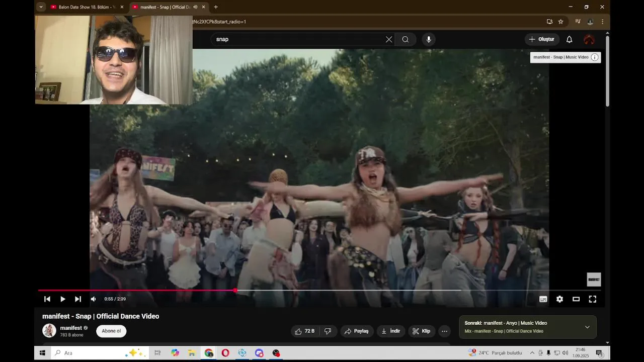Image resolution: width=644 pixels, height=362 pixels.
Task: Open the Oluştur create menu
Action: pos(541,39)
